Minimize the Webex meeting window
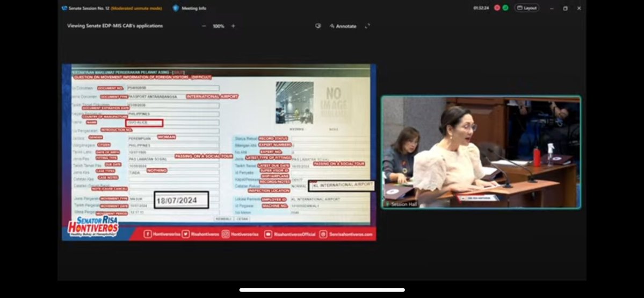The height and width of the screenshot is (298, 644). [x=552, y=8]
